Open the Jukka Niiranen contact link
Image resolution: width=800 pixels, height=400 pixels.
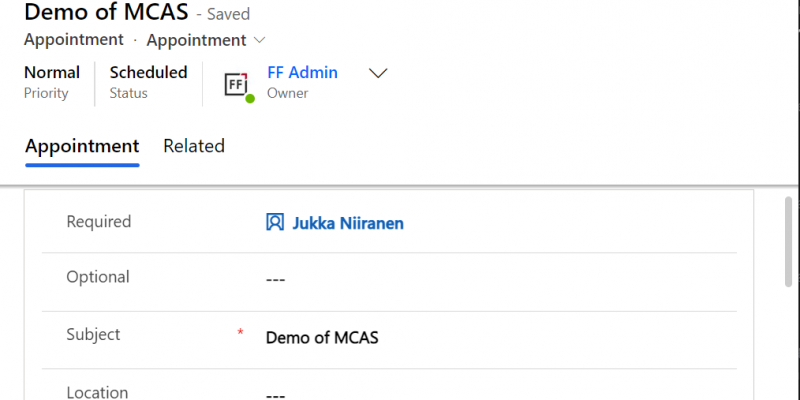tap(347, 223)
